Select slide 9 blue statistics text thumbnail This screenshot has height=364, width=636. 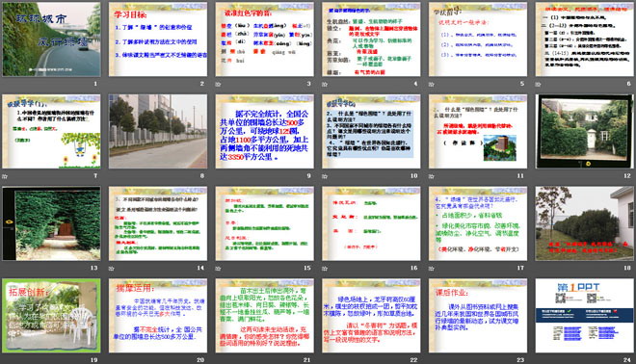[x=265, y=131]
